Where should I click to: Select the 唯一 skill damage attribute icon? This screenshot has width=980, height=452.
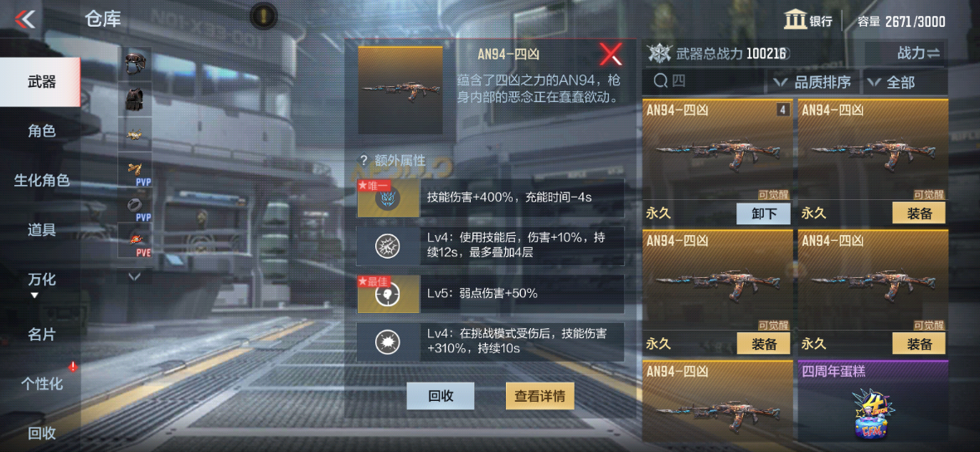click(x=388, y=198)
